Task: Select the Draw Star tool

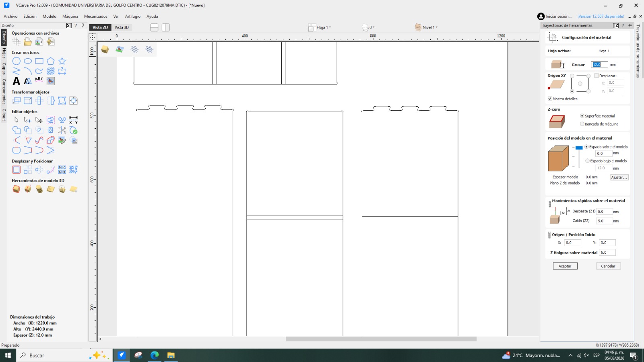Action: point(62,61)
